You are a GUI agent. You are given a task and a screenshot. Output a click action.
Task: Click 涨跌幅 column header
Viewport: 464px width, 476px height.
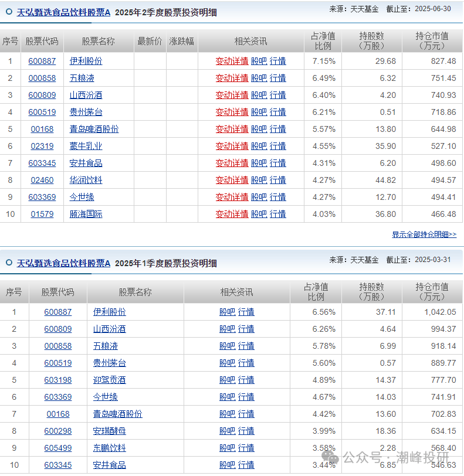[x=181, y=41]
